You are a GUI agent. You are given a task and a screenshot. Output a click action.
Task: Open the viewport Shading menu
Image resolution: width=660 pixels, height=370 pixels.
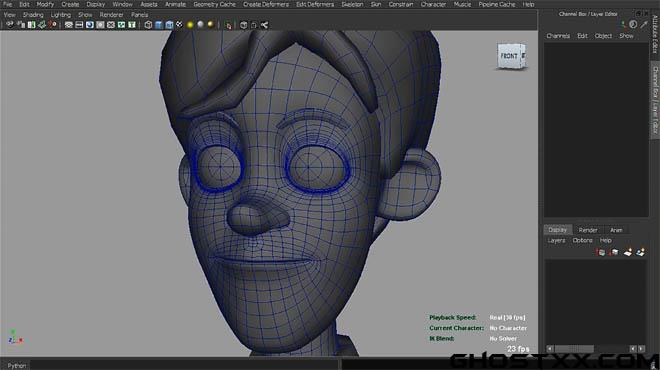(x=33, y=15)
